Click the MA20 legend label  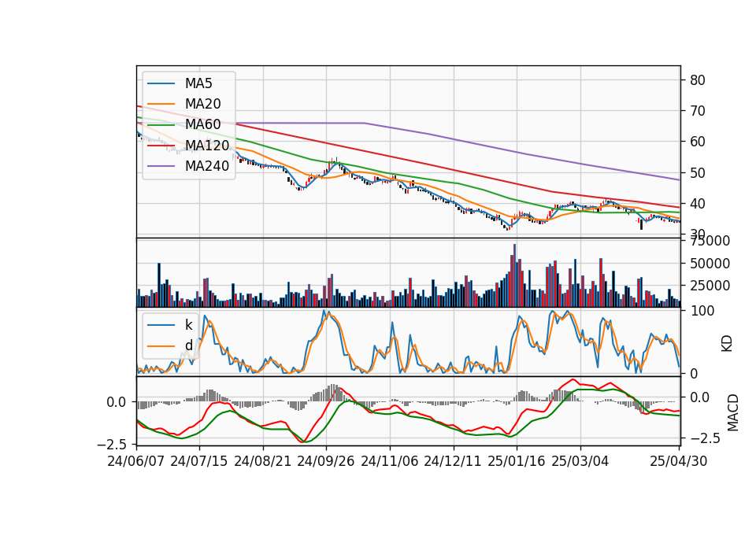[x=202, y=104]
